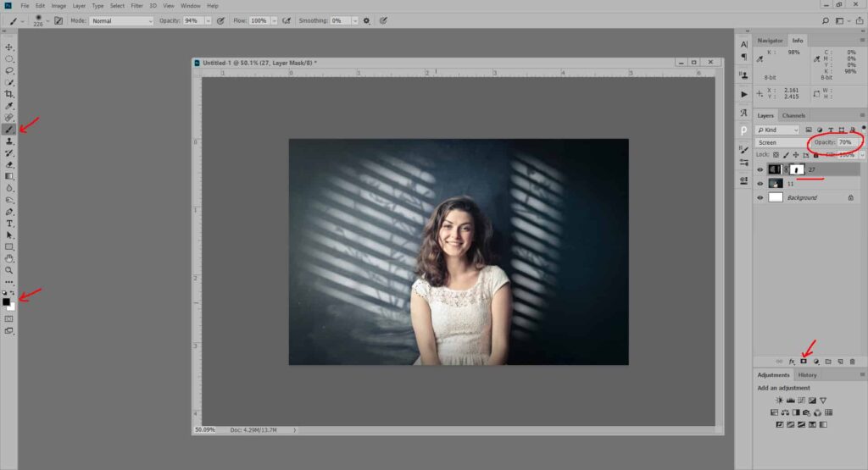Click the layer Opacity field showing 70%
The width and height of the screenshot is (868, 470).
point(844,142)
